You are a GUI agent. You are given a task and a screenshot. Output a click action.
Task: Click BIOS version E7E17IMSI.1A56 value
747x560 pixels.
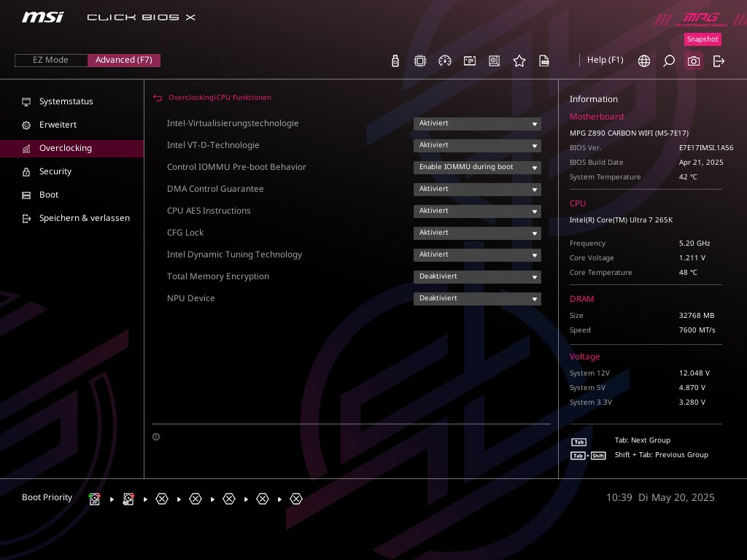(706, 148)
